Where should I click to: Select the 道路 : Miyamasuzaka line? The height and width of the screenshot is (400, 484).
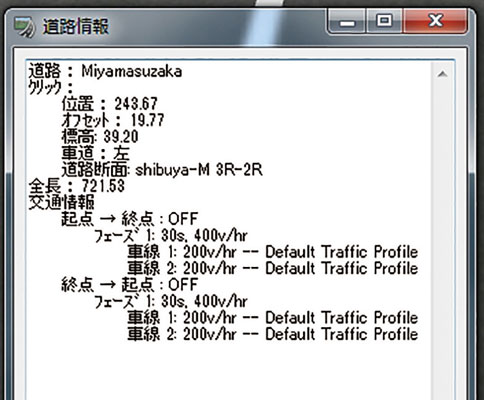[x=105, y=71]
